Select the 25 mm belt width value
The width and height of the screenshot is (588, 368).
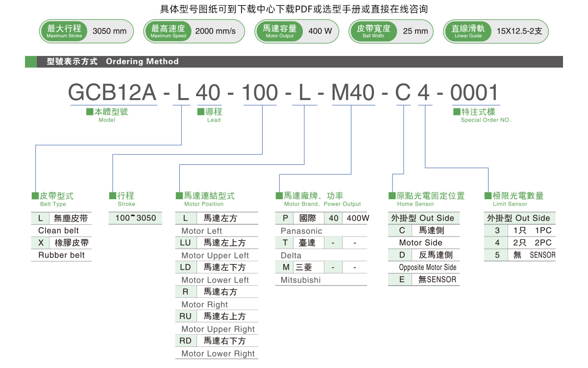click(x=416, y=31)
